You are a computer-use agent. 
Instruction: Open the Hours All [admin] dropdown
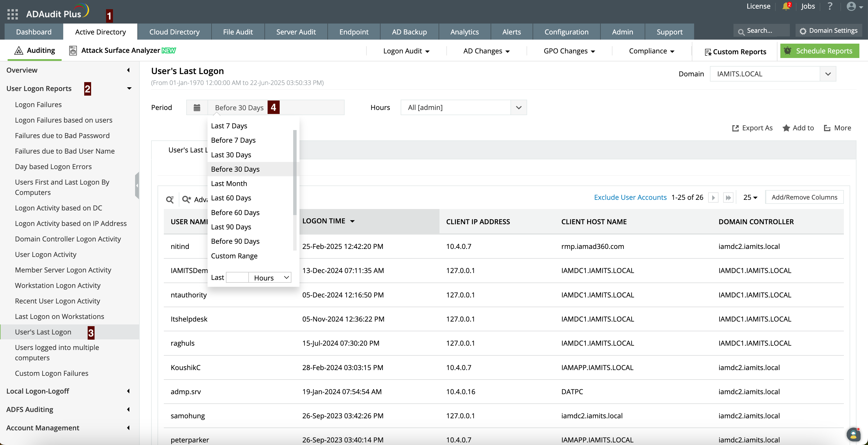(x=519, y=107)
